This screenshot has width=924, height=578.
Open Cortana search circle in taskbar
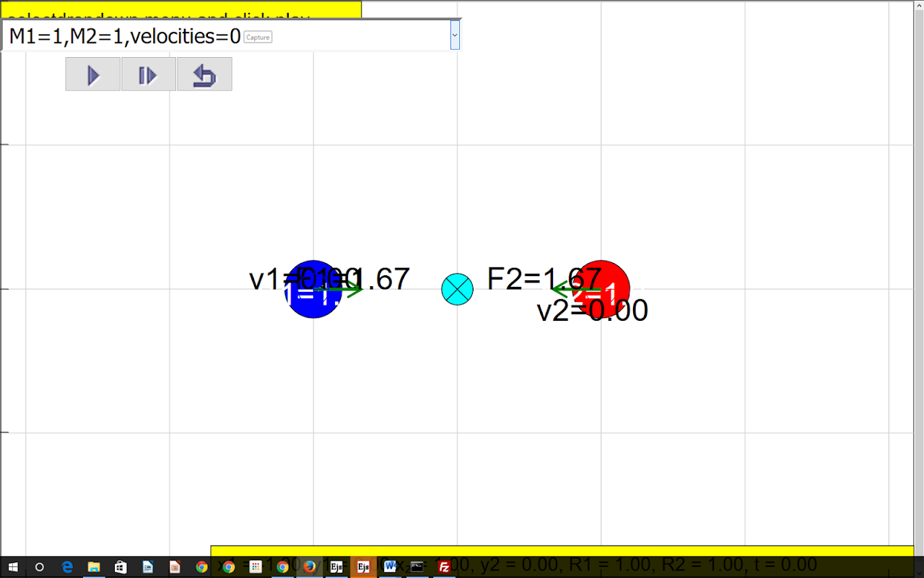tap(40, 567)
